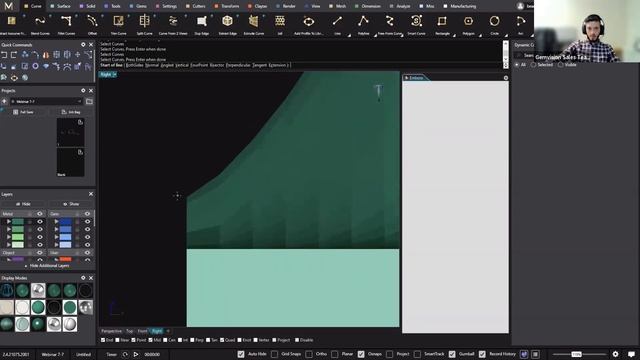The width and height of the screenshot is (640, 360).
Task: Click the Add Profile To Library tool
Action: click(x=309, y=24)
